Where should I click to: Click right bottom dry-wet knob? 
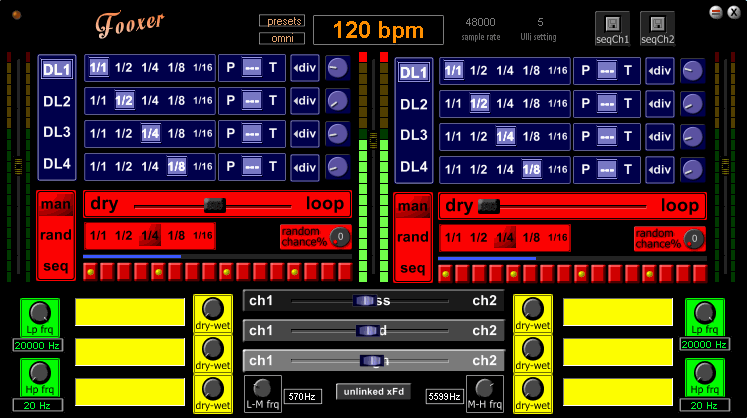pyautogui.click(x=533, y=389)
